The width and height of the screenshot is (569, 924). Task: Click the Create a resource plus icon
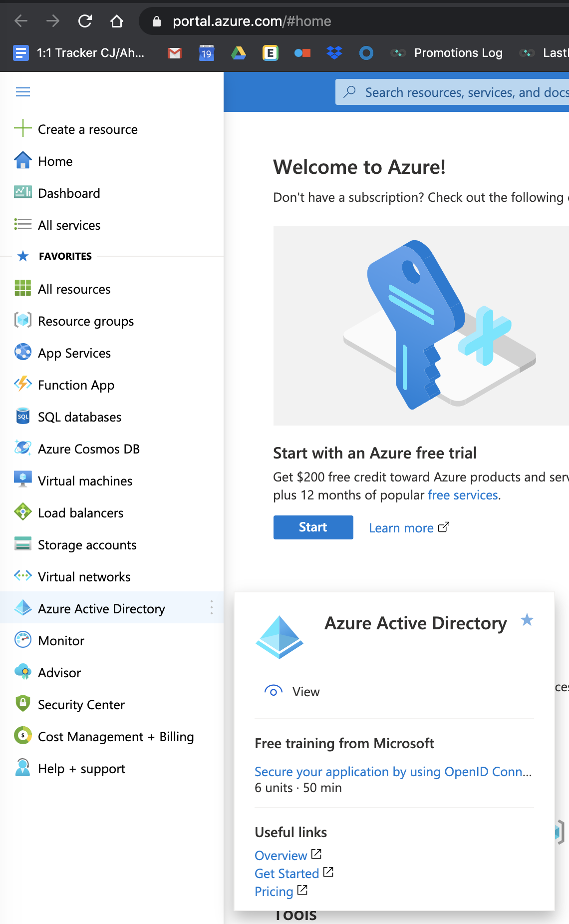click(x=23, y=128)
